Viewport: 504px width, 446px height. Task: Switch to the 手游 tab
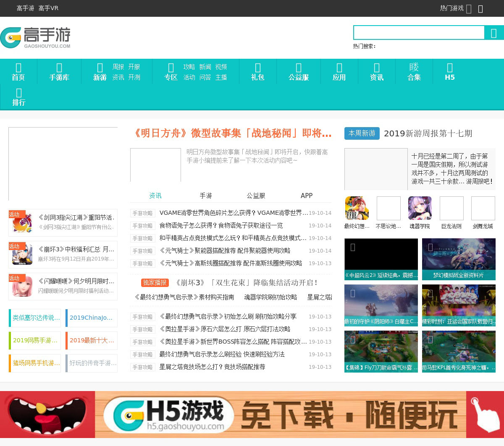click(206, 196)
